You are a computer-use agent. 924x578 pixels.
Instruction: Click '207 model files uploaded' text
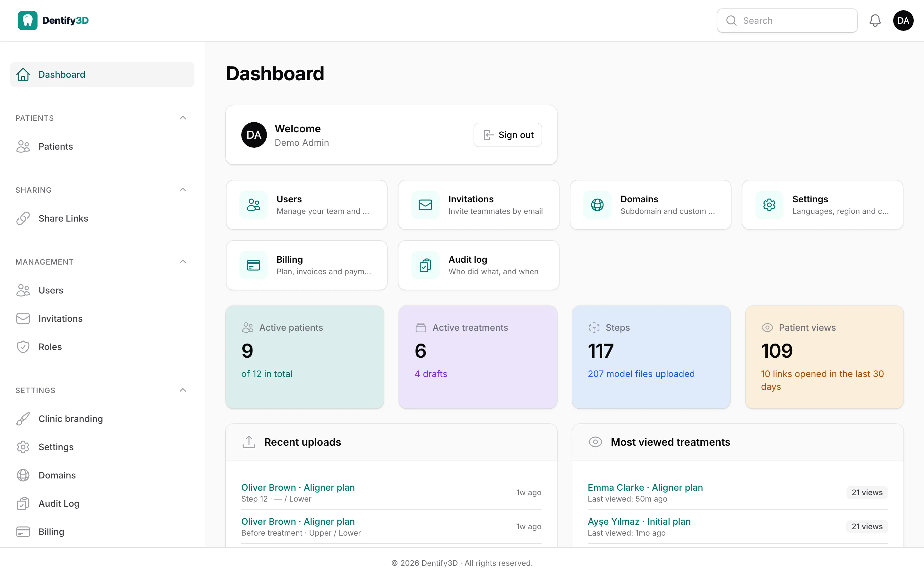tap(641, 374)
